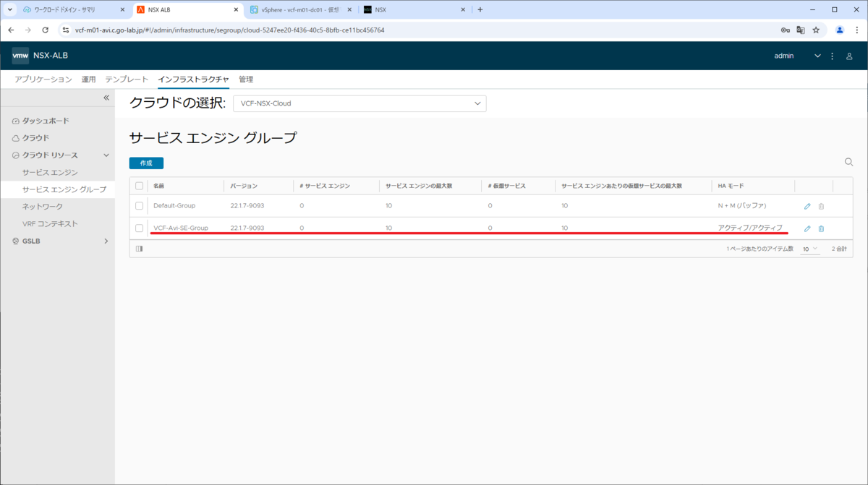The height and width of the screenshot is (485, 868).
Task: Click Default-Group name cell
Action: 174,206
